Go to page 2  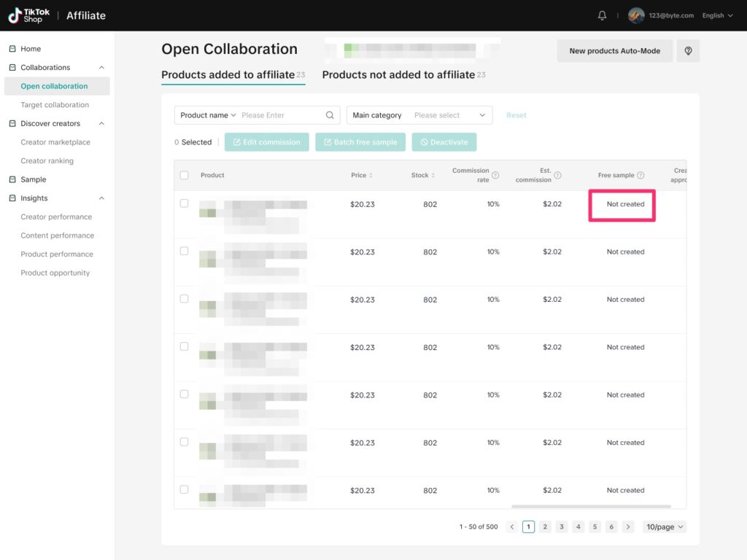click(x=545, y=526)
